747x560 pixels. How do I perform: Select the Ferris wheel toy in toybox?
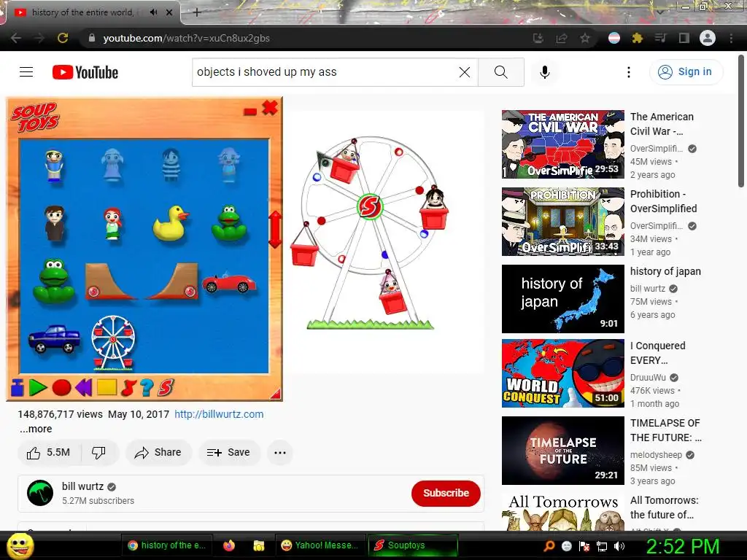click(113, 343)
